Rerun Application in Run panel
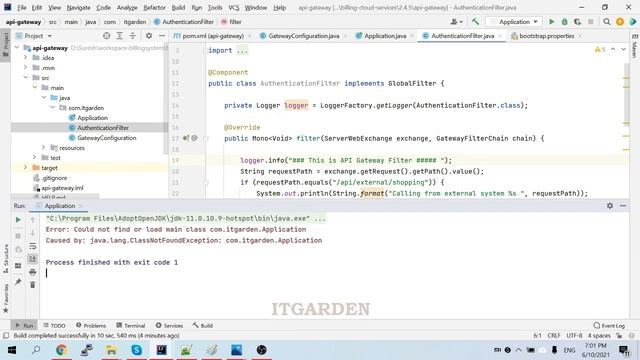640x360 pixels. point(18,220)
